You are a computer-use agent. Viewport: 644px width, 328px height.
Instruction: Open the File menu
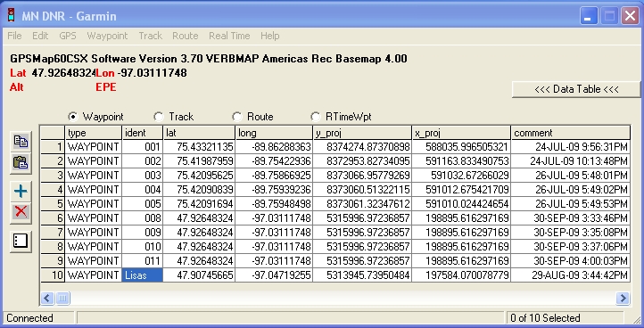tap(14, 37)
